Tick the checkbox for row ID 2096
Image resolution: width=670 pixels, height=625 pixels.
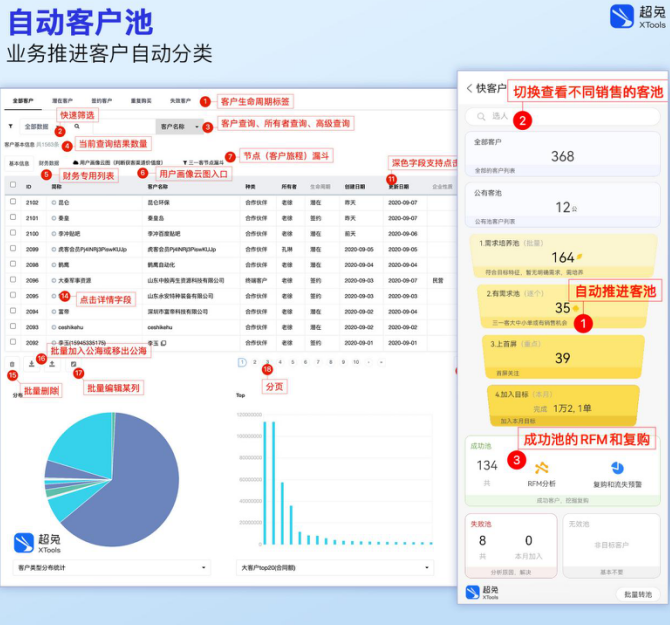(12, 281)
